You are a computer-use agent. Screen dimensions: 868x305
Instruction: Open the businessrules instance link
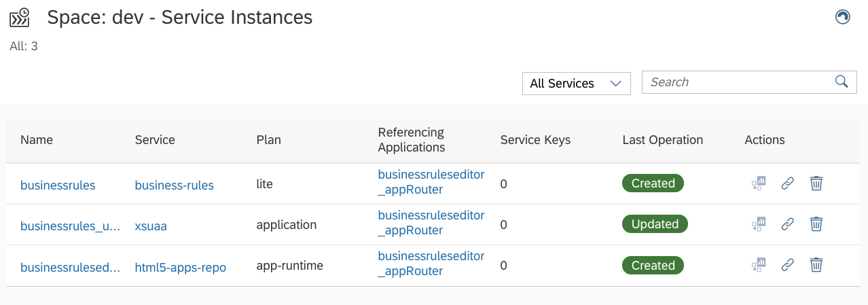(58, 185)
